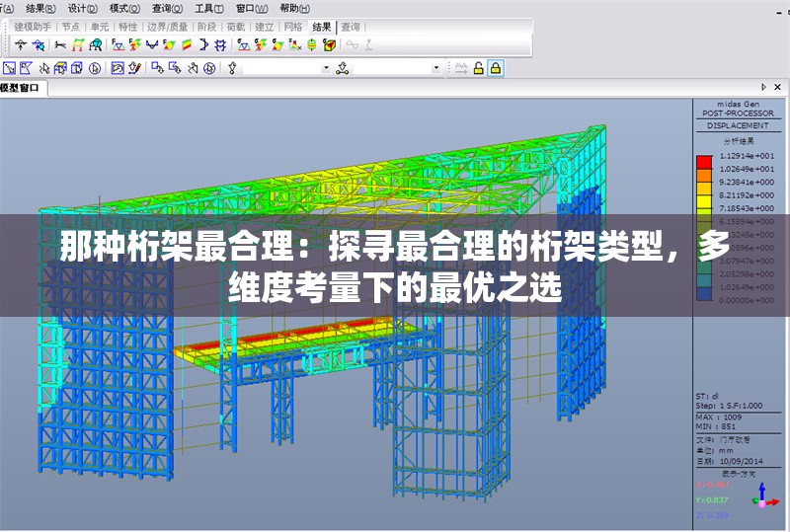The height and width of the screenshot is (532, 790).
Task: Open the 设计 (Design) menu
Action: tap(82, 7)
